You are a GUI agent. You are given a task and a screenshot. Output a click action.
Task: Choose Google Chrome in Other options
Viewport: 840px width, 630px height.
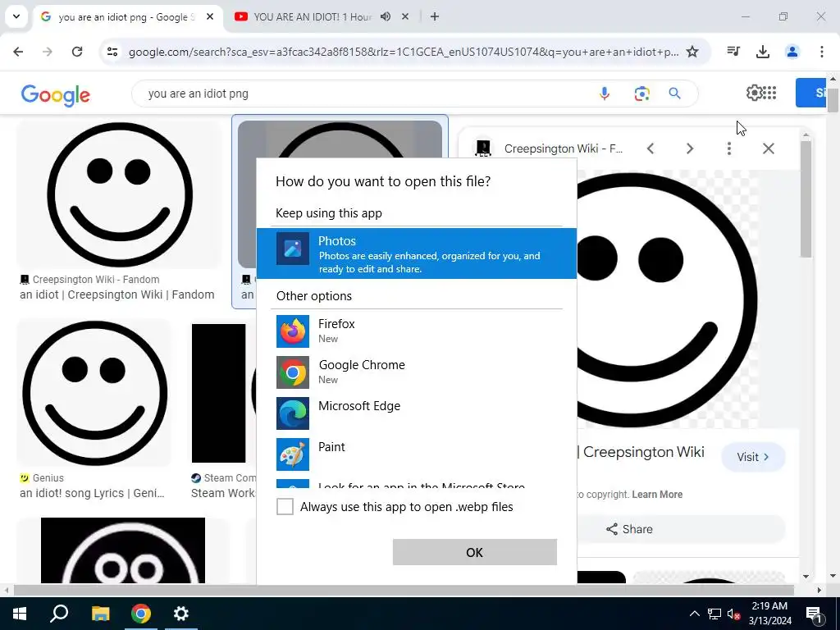416,372
